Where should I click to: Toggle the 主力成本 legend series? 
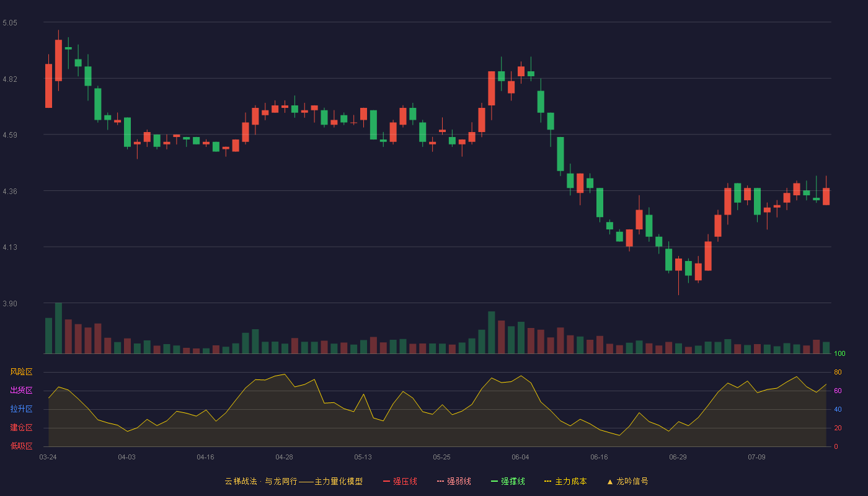point(565,481)
